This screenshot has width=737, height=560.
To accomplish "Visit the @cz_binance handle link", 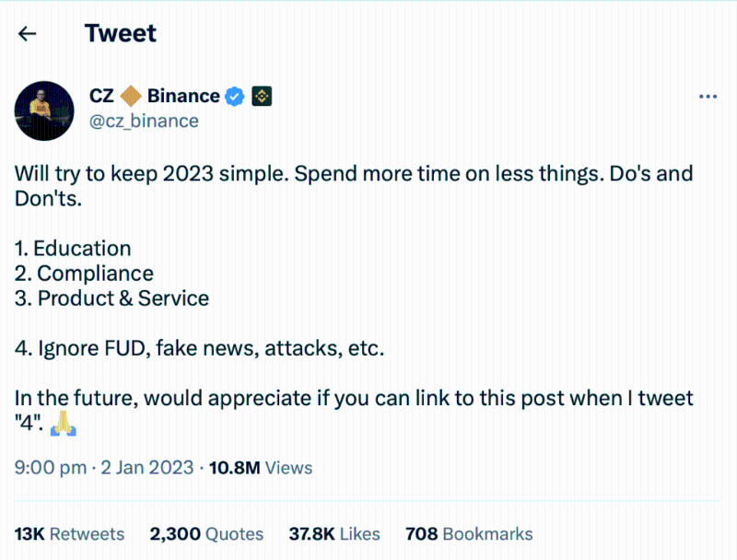I will pos(144,121).
